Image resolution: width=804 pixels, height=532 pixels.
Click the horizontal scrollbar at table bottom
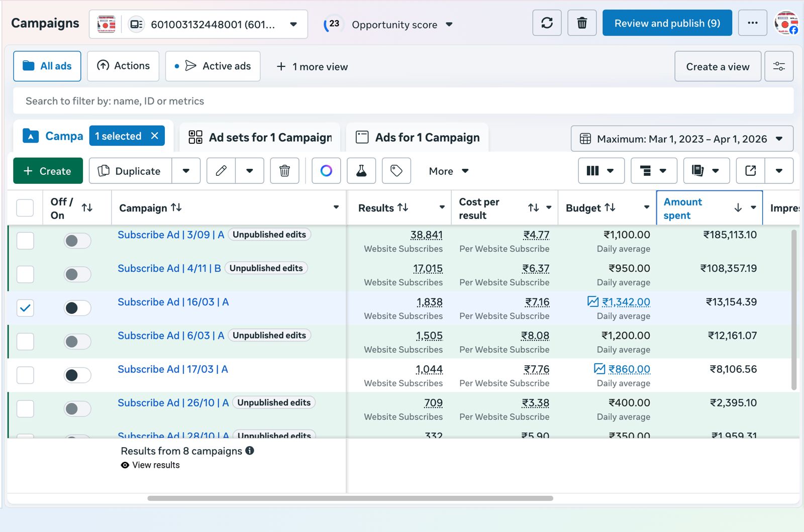point(350,498)
